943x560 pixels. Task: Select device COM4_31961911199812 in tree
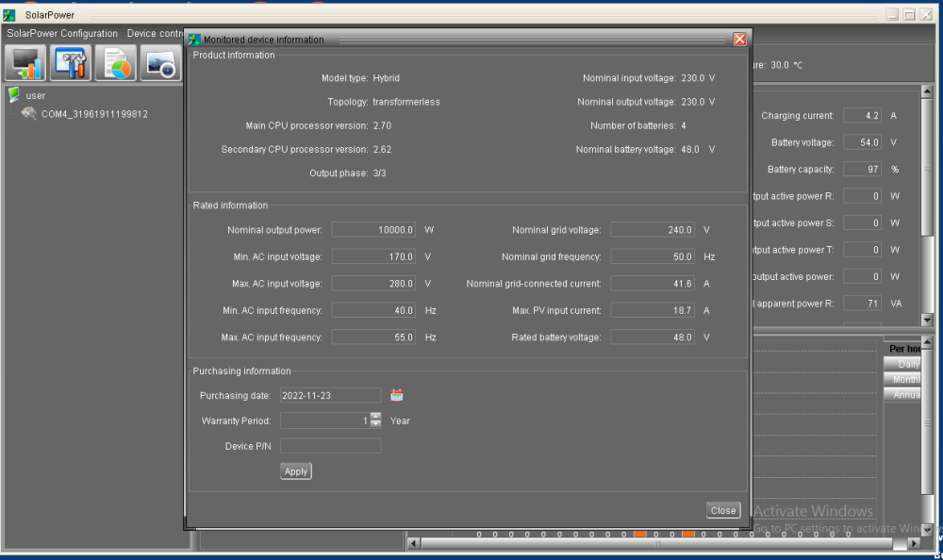pyautogui.click(x=94, y=114)
